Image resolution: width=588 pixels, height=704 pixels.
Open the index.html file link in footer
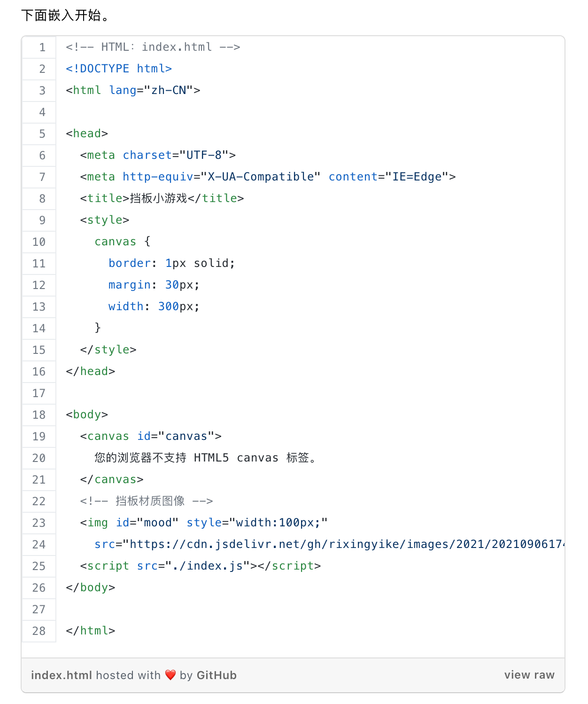pyautogui.click(x=62, y=675)
